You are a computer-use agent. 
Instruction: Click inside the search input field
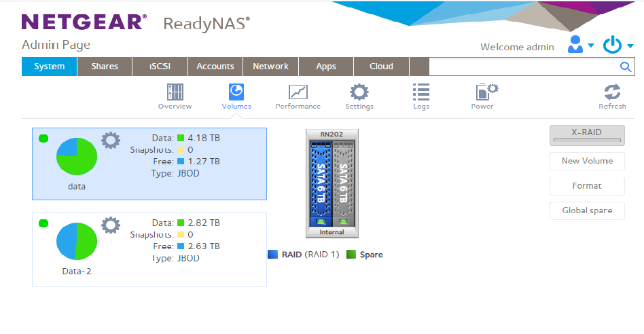point(523,67)
